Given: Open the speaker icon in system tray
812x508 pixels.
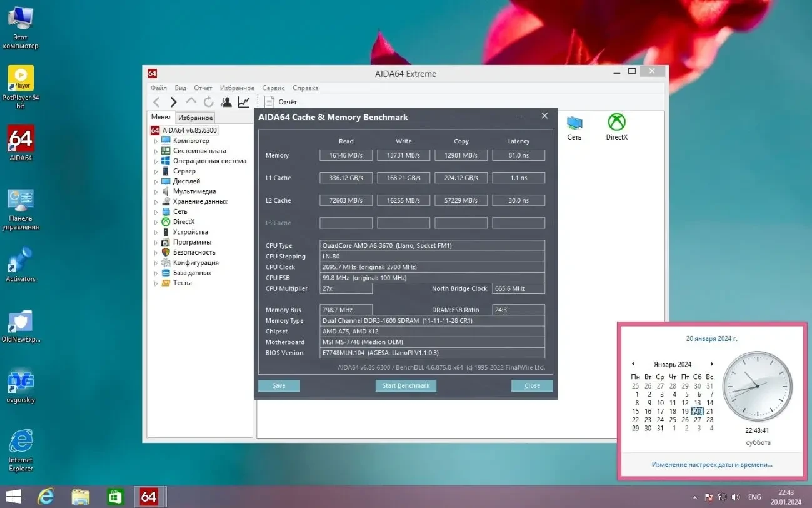Looking at the screenshot, I should pos(736,497).
